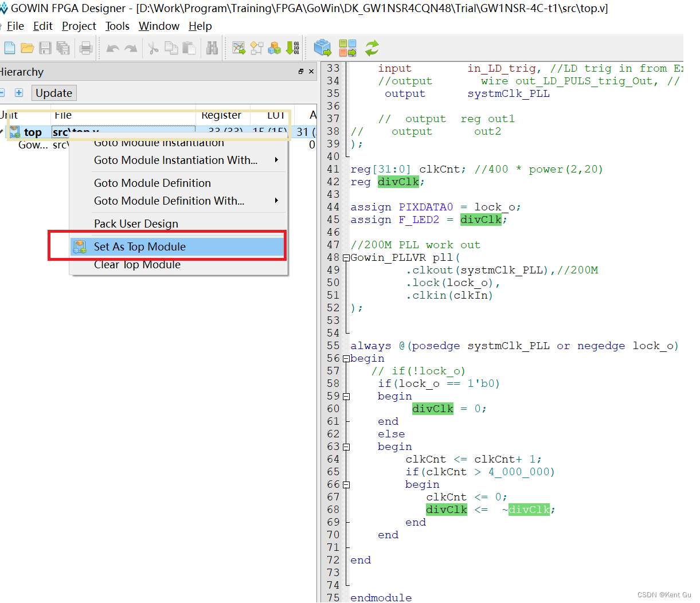
Task: Open the binary download programmer icon
Action: [x=293, y=48]
